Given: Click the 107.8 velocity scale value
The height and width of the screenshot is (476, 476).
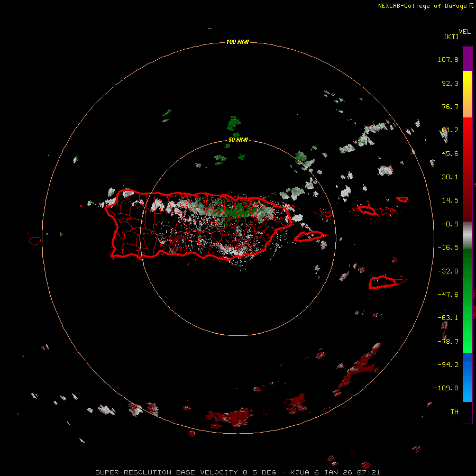Looking at the screenshot, I should [448, 59].
